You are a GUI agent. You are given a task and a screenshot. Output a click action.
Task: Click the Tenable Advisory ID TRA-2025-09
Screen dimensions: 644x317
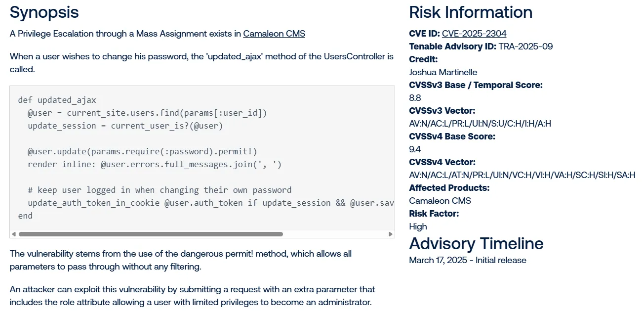click(525, 46)
